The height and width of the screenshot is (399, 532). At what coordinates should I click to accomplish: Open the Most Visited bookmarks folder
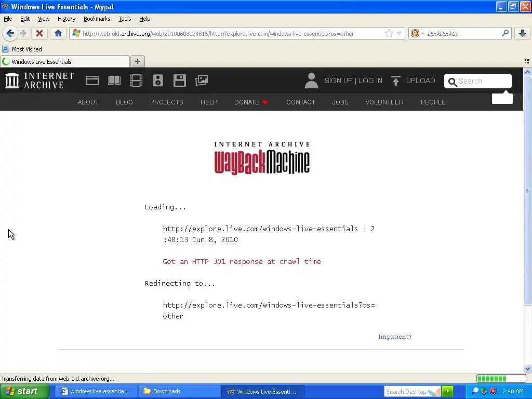22,49
